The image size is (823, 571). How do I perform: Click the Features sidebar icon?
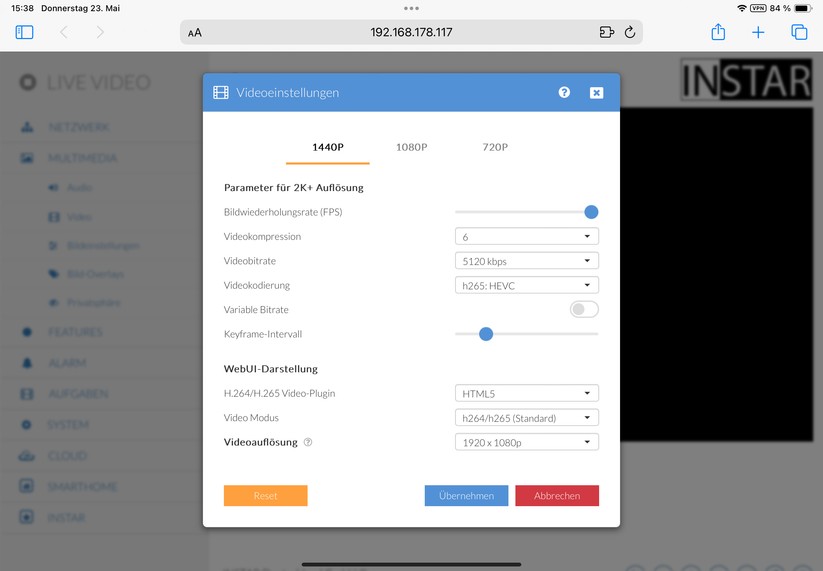coord(27,332)
